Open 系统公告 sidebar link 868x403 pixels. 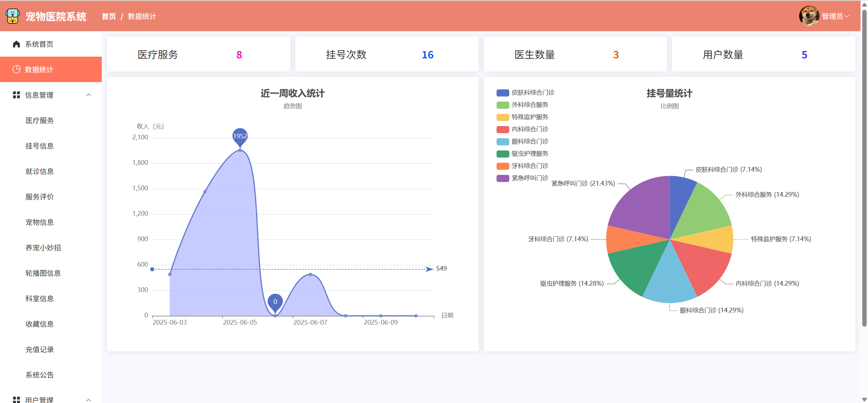40,375
